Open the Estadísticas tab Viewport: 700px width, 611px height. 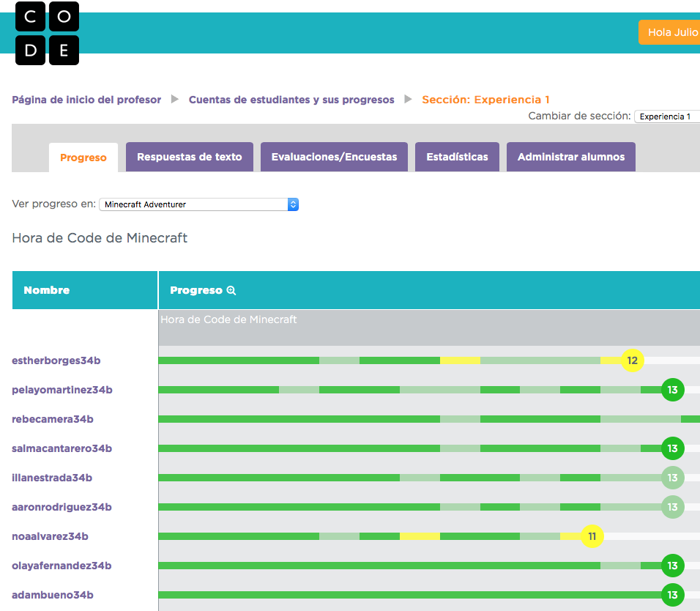pos(457,157)
